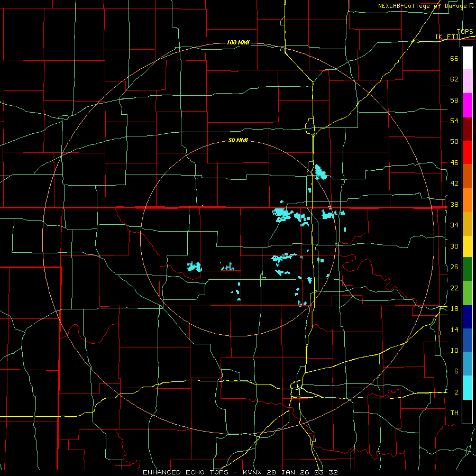476x476 pixels.
Task: Choose the bright yellow legend swatch
Action: coord(467,246)
